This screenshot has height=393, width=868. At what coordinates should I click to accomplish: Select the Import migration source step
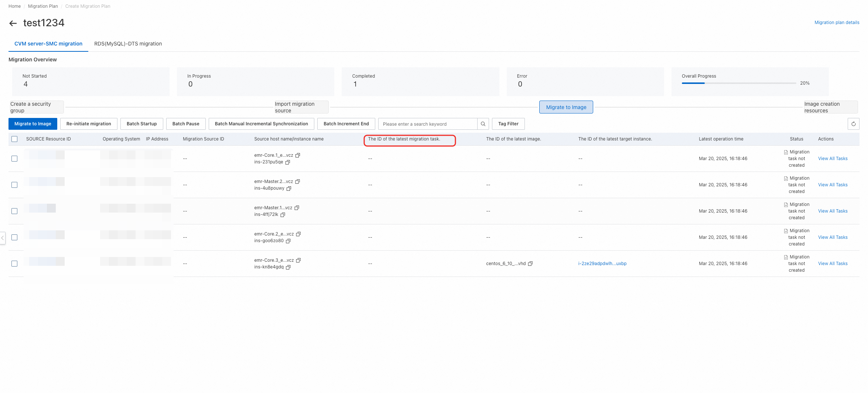click(301, 107)
